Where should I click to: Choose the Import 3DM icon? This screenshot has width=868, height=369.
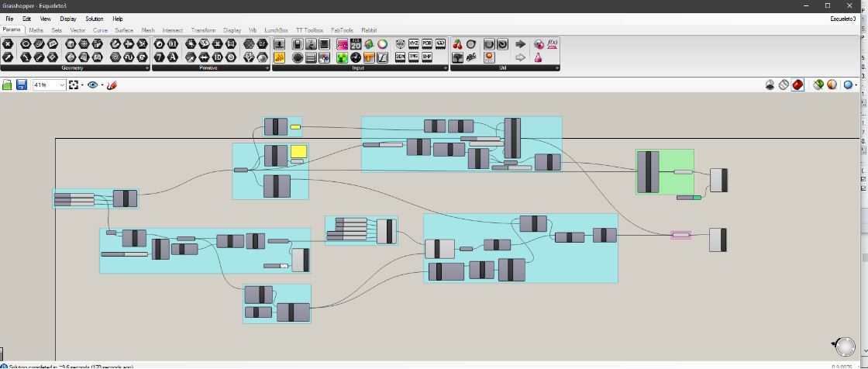click(400, 57)
